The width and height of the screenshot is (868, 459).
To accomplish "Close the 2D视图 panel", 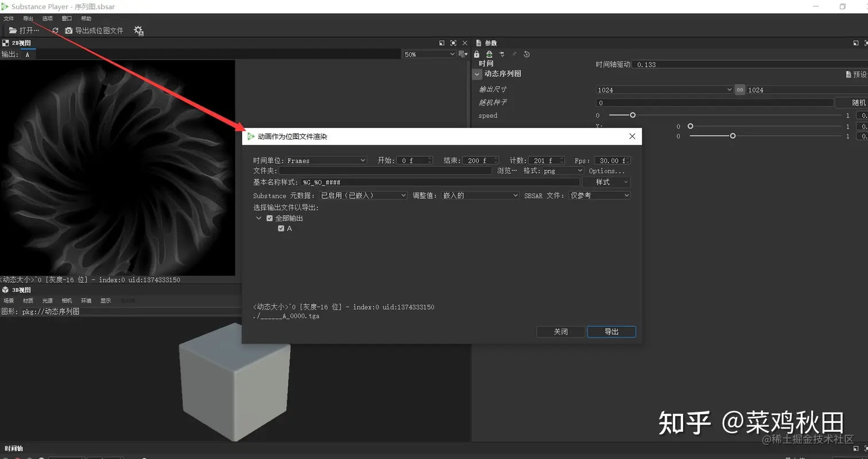I will (x=465, y=43).
